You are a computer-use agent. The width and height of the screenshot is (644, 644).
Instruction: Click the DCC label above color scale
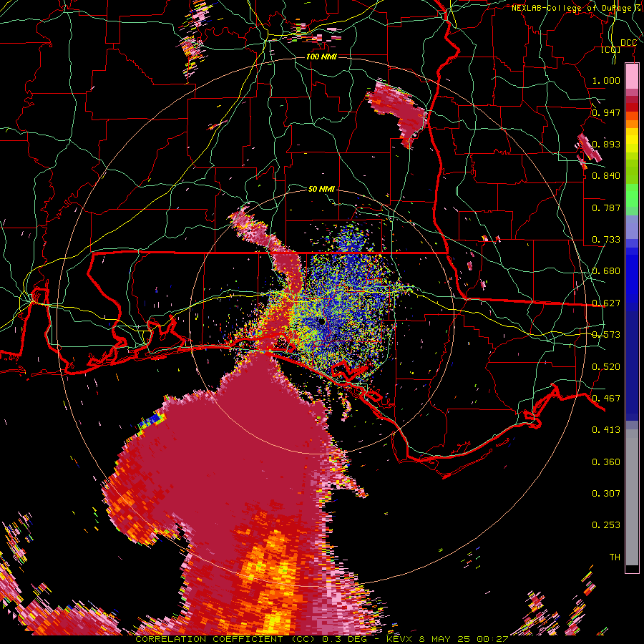628,43
